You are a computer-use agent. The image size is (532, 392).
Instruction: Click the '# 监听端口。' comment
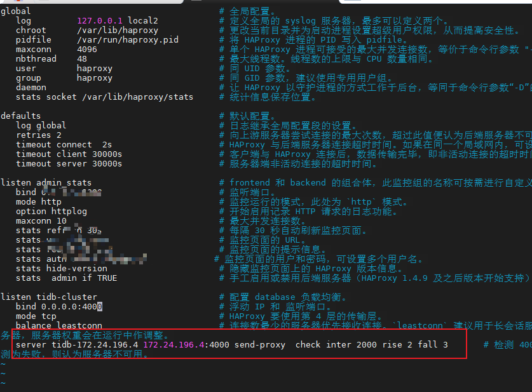pyautogui.click(x=248, y=193)
